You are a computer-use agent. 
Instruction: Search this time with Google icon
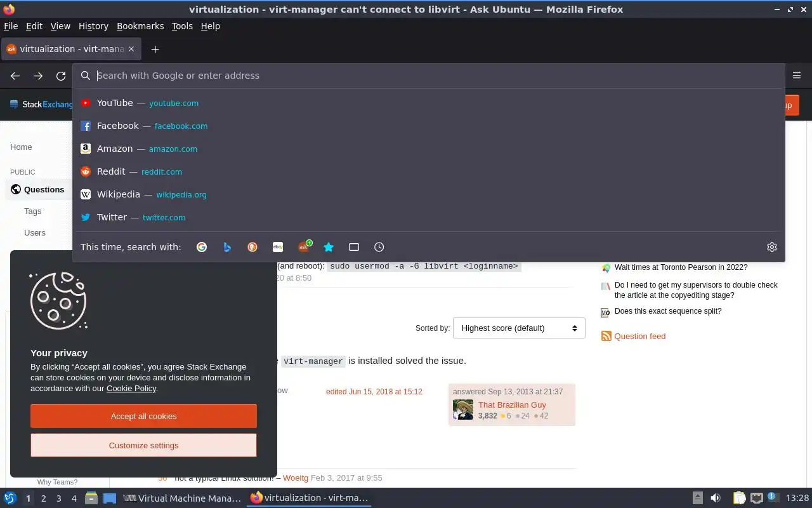(x=202, y=247)
